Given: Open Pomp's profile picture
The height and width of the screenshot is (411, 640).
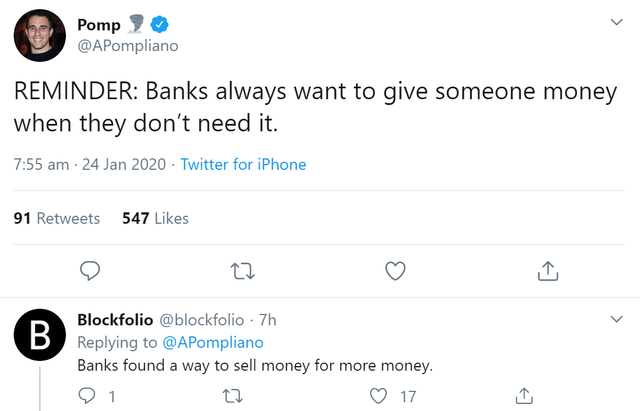Looking at the screenshot, I should pos(40,36).
